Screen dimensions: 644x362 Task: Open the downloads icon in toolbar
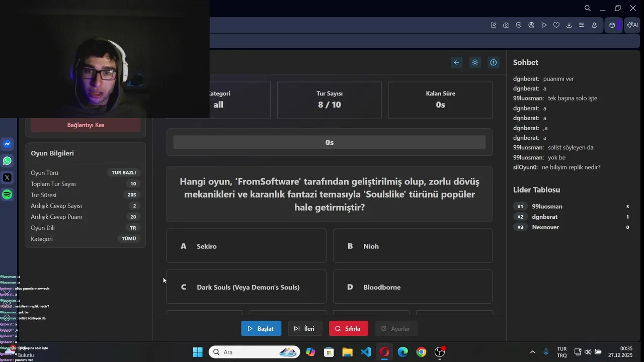pos(569,25)
